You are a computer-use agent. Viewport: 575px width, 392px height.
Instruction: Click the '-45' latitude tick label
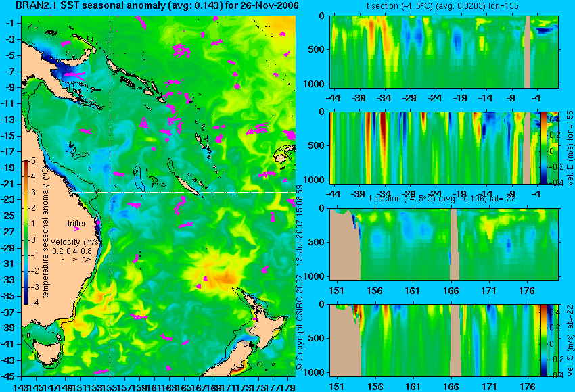point(7,376)
